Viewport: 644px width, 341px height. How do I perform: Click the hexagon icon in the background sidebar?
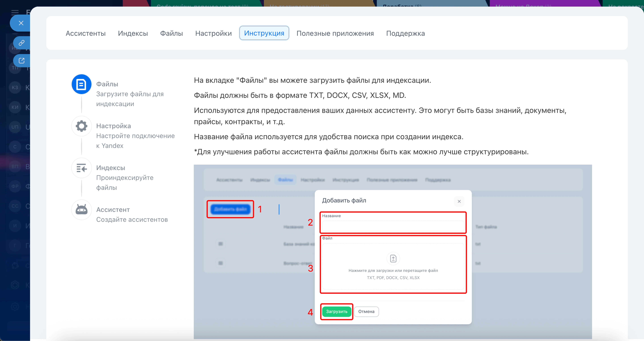(15, 285)
